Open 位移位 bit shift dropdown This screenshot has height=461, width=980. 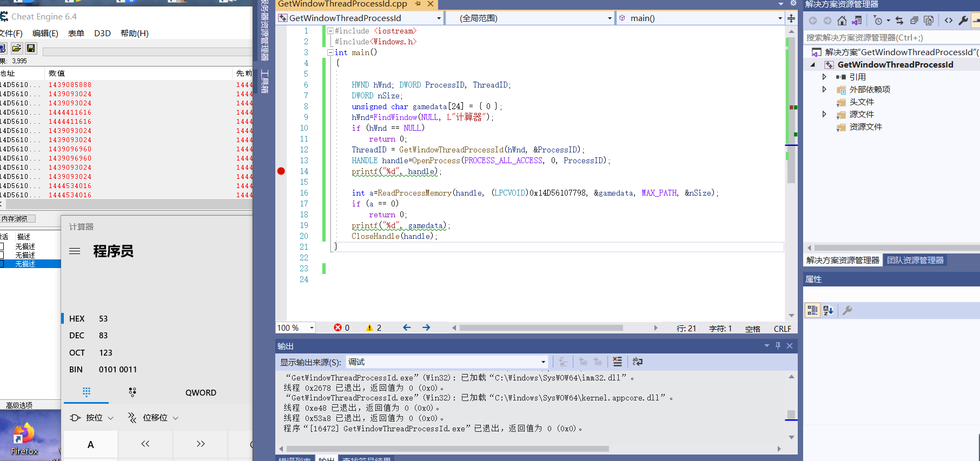(153, 418)
